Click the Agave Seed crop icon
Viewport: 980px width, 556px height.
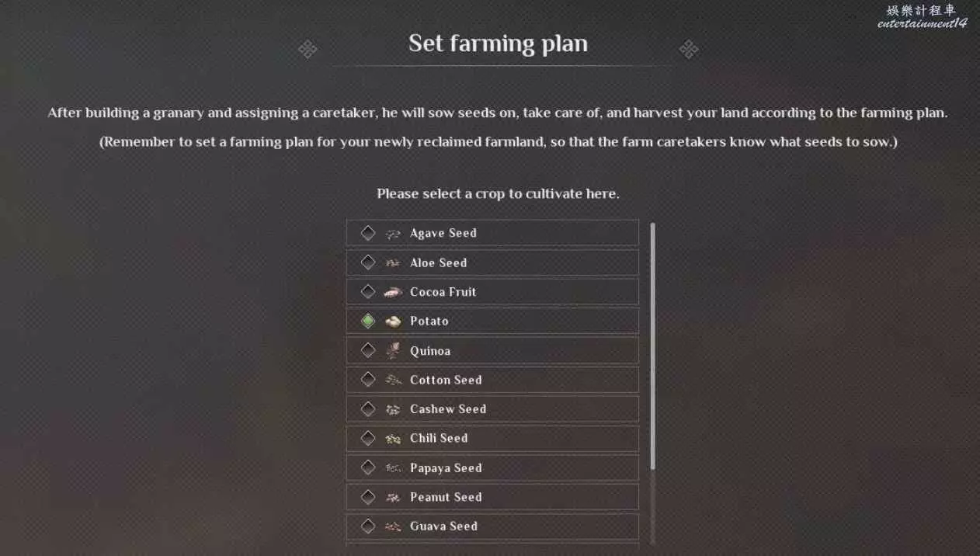(393, 233)
